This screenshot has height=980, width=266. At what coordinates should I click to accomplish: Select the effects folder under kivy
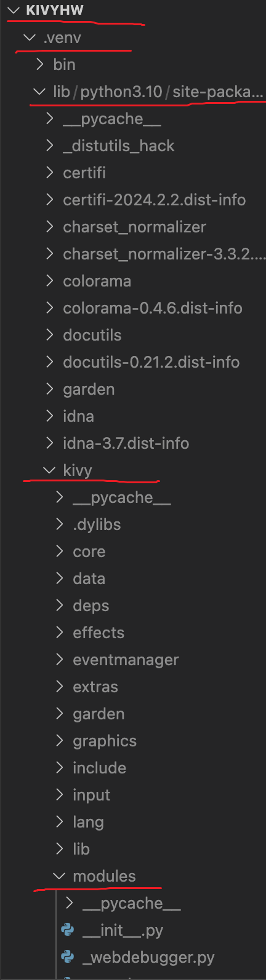click(99, 633)
